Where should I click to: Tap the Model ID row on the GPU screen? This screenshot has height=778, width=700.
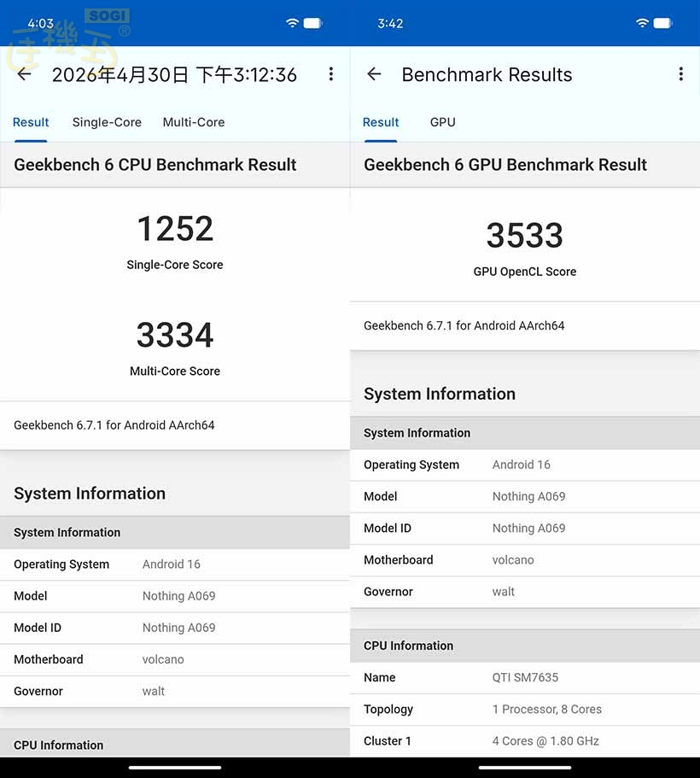coord(525,529)
